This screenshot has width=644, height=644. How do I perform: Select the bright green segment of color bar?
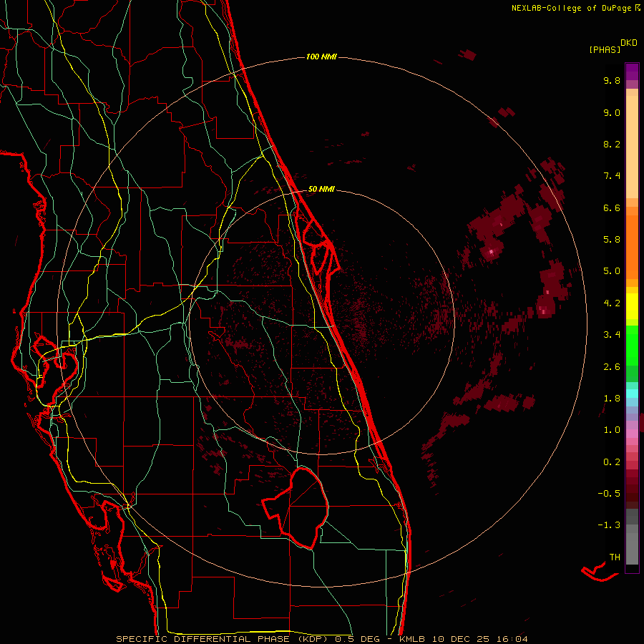pos(632,345)
